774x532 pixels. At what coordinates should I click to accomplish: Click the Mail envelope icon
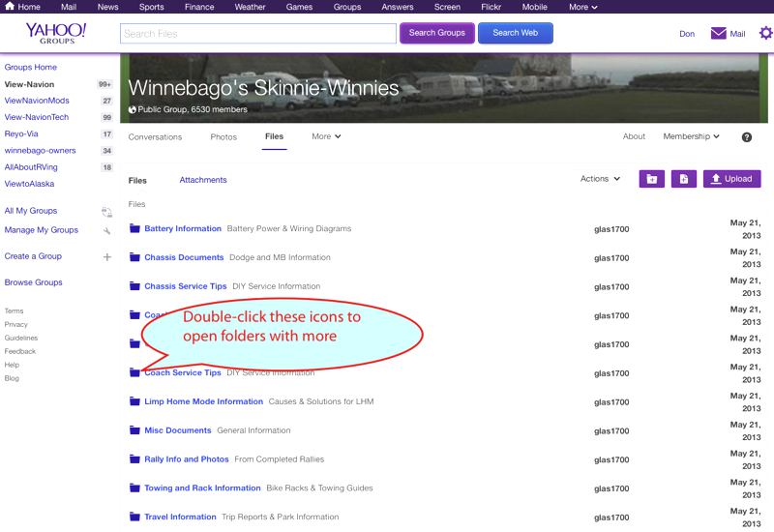point(718,33)
